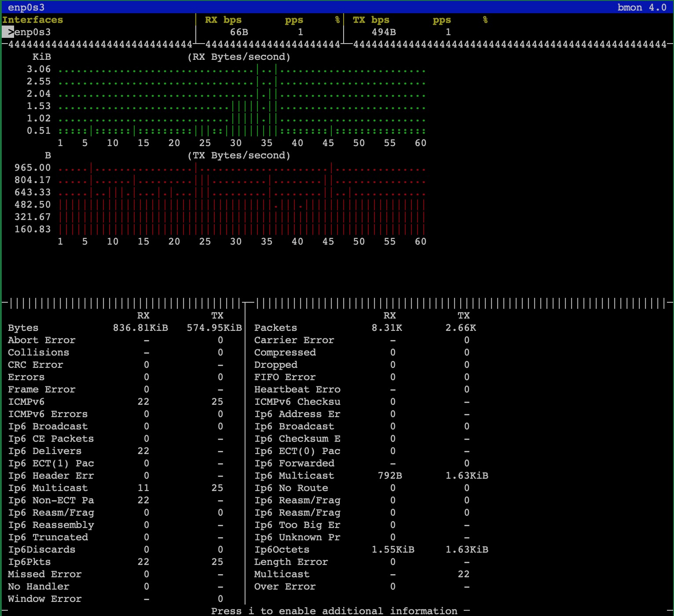Click the Ip6 Reassembly row label

[x=51, y=525]
